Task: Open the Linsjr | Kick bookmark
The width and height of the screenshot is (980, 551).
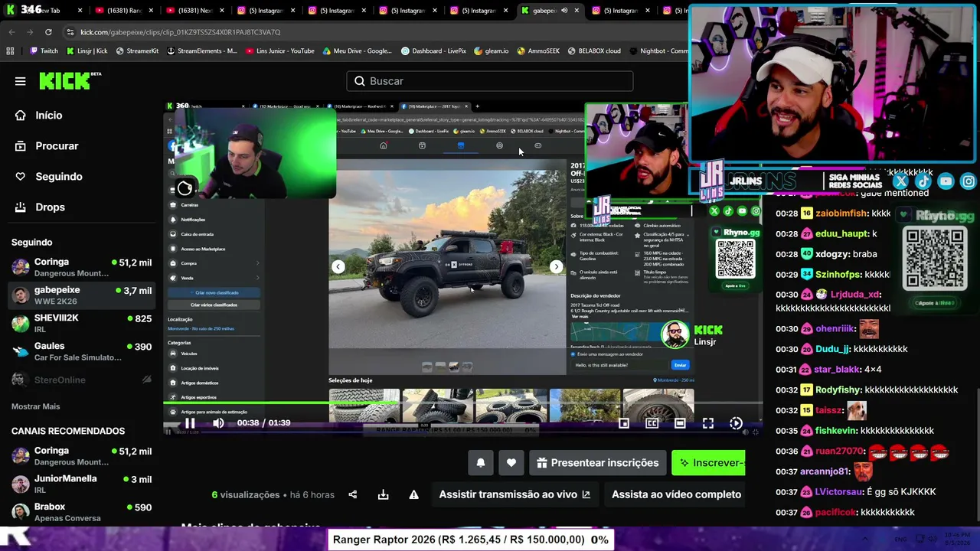Action: click(x=87, y=51)
